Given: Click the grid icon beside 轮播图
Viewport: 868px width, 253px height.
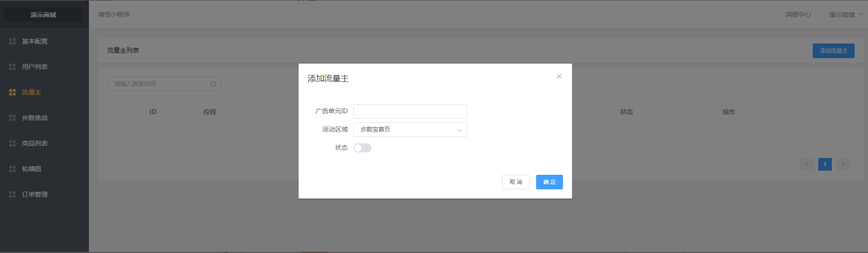Looking at the screenshot, I should [12, 169].
